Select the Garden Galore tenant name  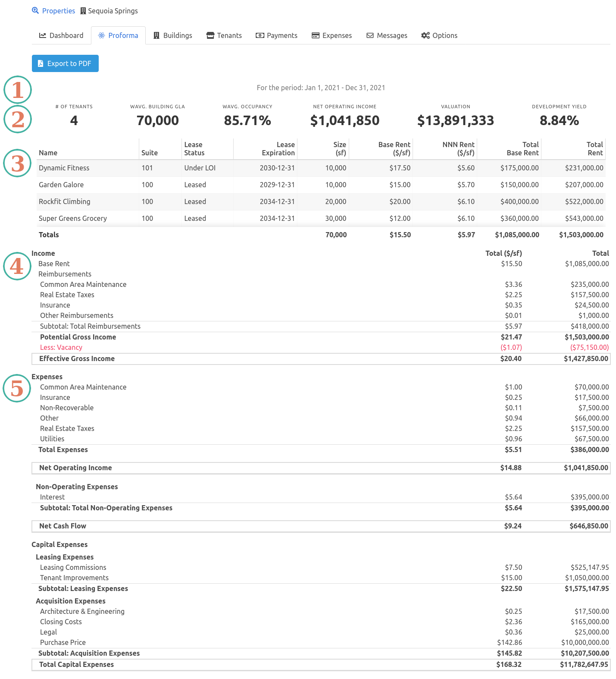coord(61,185)
